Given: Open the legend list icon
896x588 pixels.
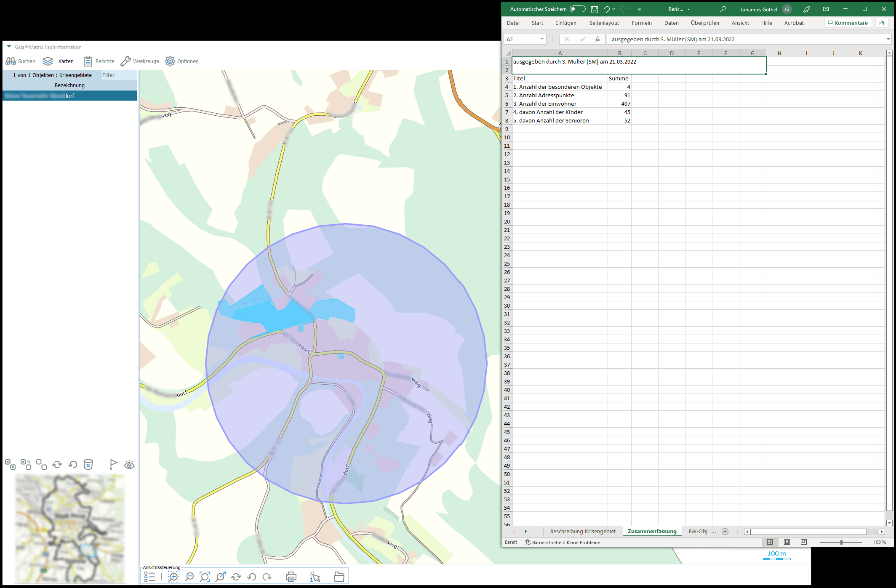Looking at the screenshot, I should coord(149,577).
